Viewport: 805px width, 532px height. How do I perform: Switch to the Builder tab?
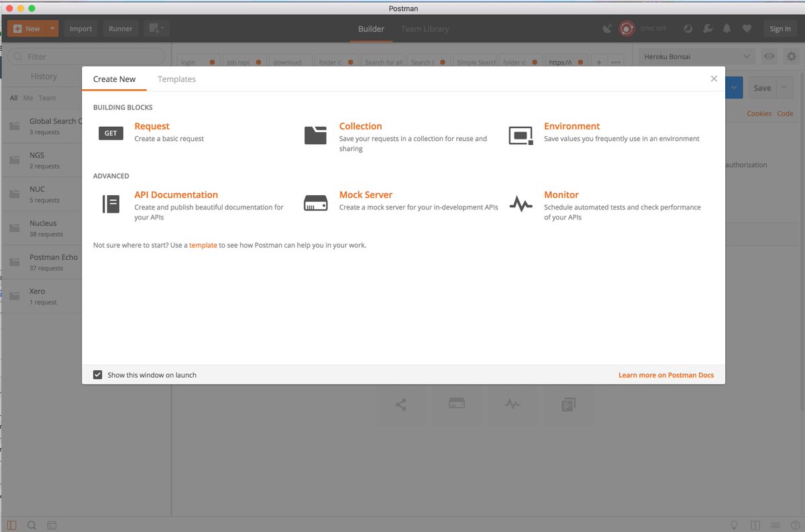pos(371,29)
